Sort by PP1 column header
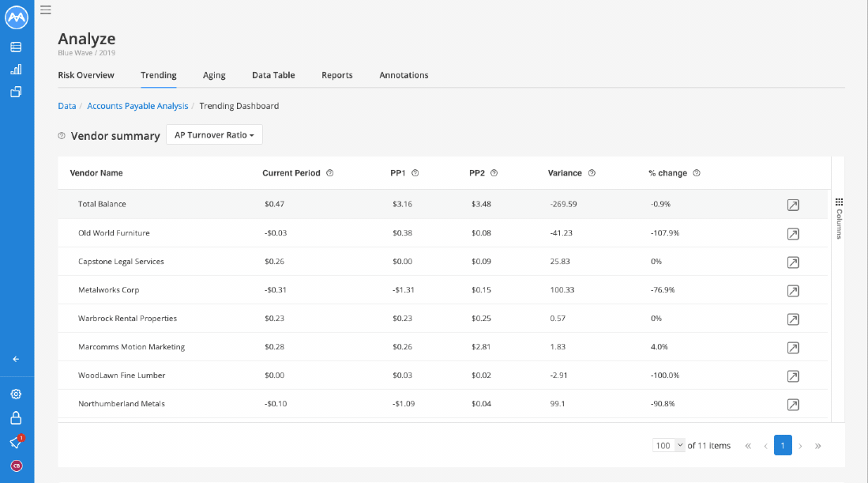 tap(398, 173)
